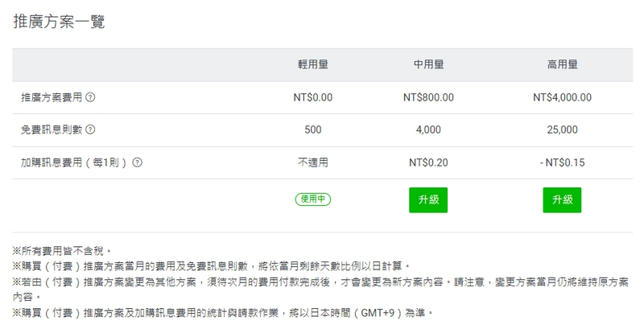This screenshot has width=644, height=333.
Task: Click help icon beside 免費訊息則數
Action: pyautogui.click(x=90, y=129)
